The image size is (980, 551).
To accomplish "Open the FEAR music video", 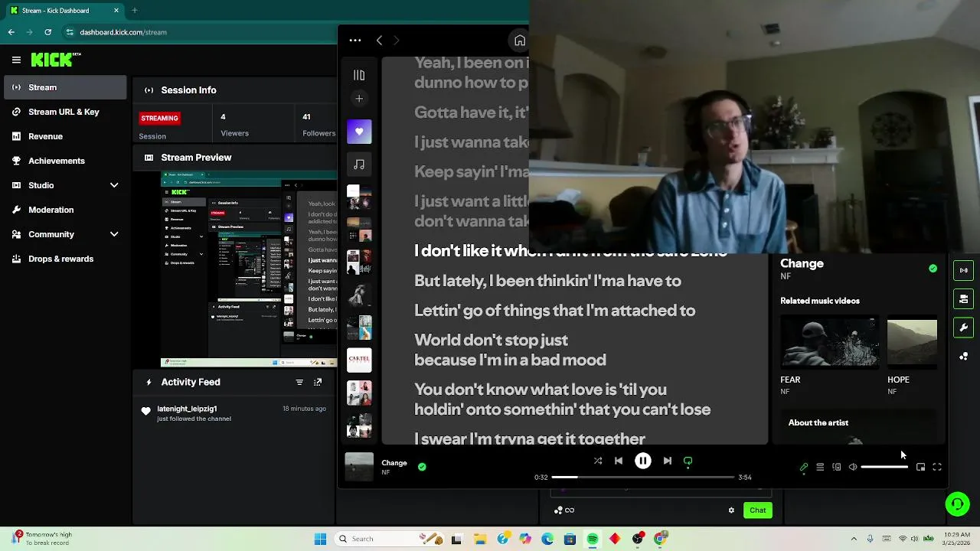I will (x=830, y=344).
